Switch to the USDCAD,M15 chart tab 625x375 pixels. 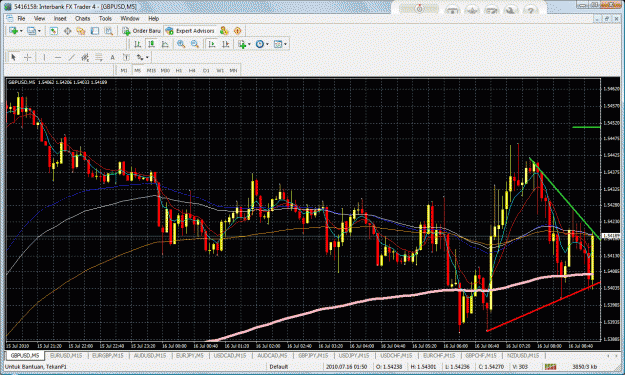coord(230,355)
